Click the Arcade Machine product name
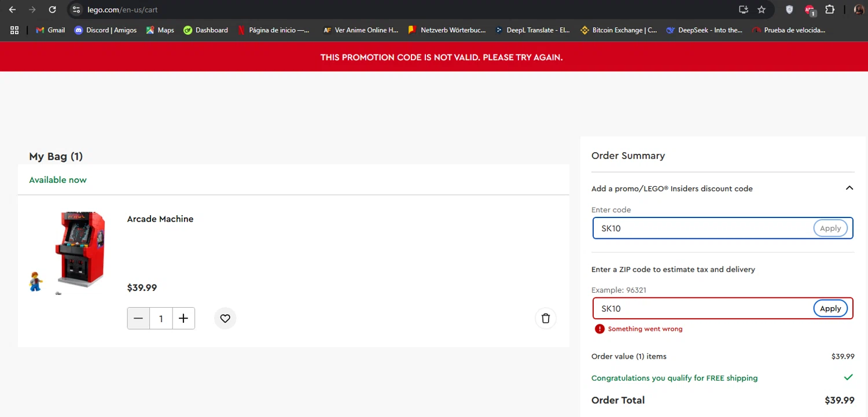Screen dimensions: 868x417 160,219
